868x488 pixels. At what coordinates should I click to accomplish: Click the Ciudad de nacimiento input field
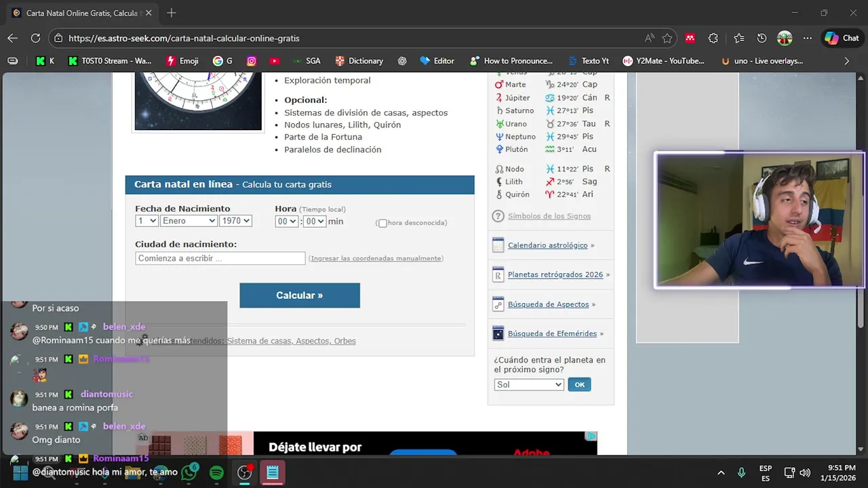[x=220, y=258]
